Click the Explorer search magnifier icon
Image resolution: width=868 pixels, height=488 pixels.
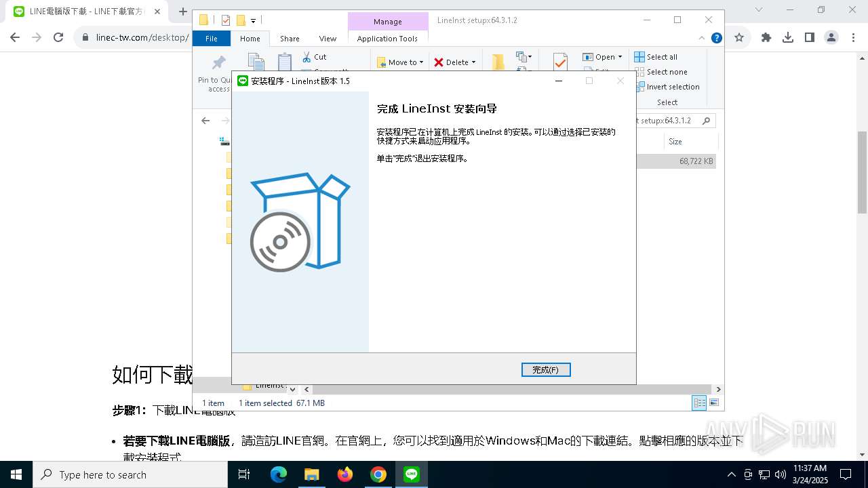pyautogui.click(x=706, y=121)
